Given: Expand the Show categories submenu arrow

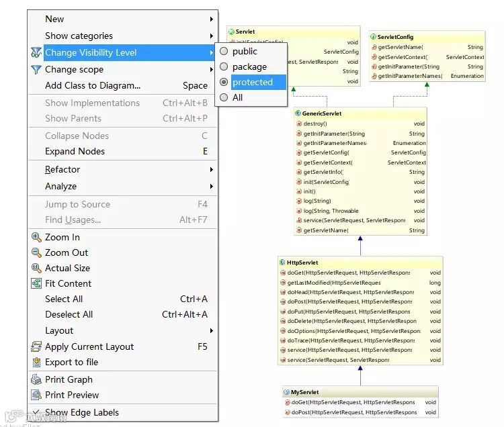Looking at the screenshot, I should 212,36.
